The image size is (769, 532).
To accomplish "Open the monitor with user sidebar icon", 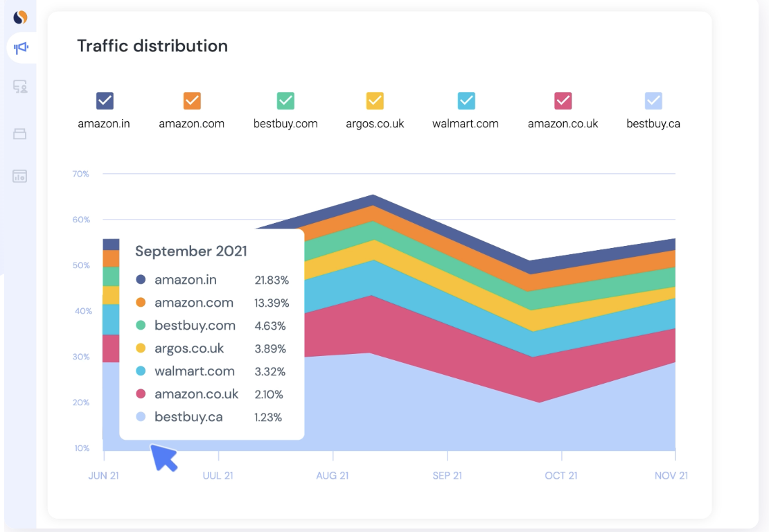I will 20,87.
